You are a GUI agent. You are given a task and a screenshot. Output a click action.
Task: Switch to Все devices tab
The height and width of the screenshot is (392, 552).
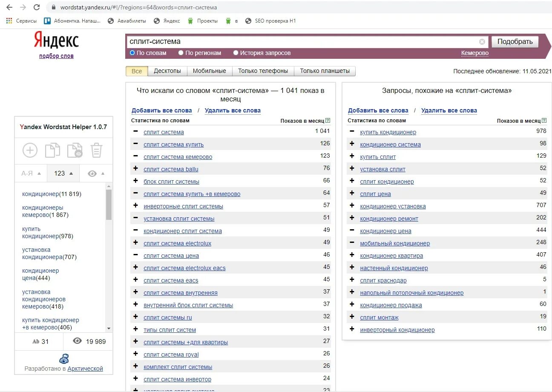[137, 71]
